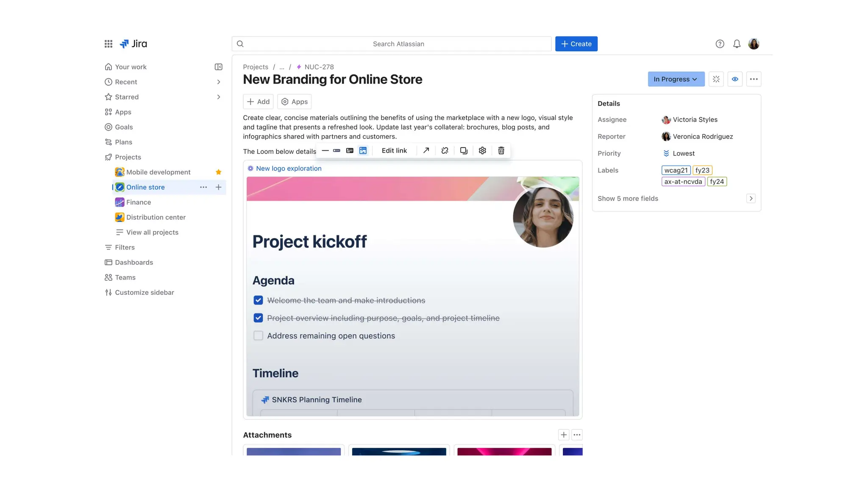The width and height of the screenshot is (868, 488).
Task: Open link in new window arrow icon
Action: pos(426,151)
